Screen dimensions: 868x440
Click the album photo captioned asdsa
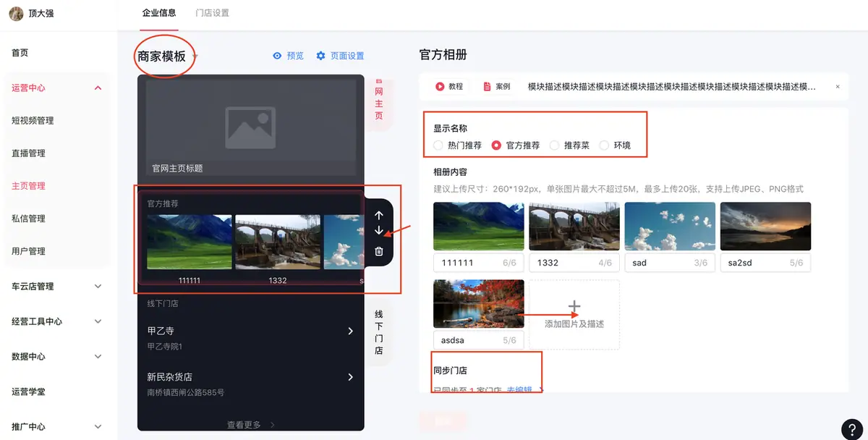[x=479, y=304]
